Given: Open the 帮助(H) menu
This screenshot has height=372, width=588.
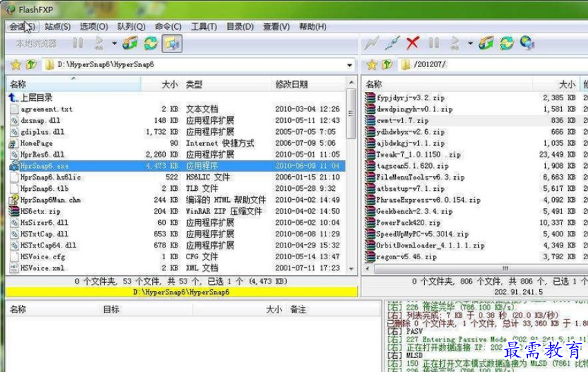Looking at the screenshot, I should [312, 27].
